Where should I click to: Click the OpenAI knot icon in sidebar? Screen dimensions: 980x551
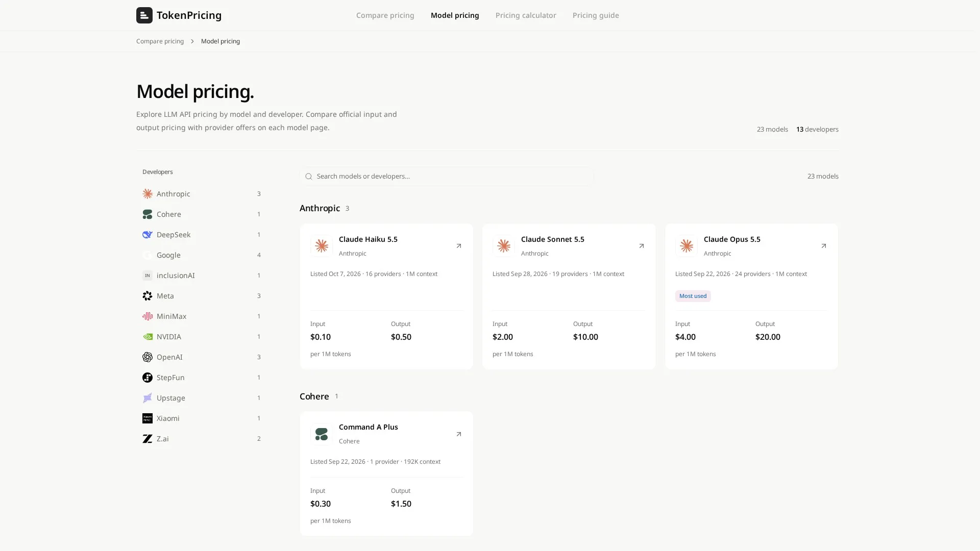(148, 357)
